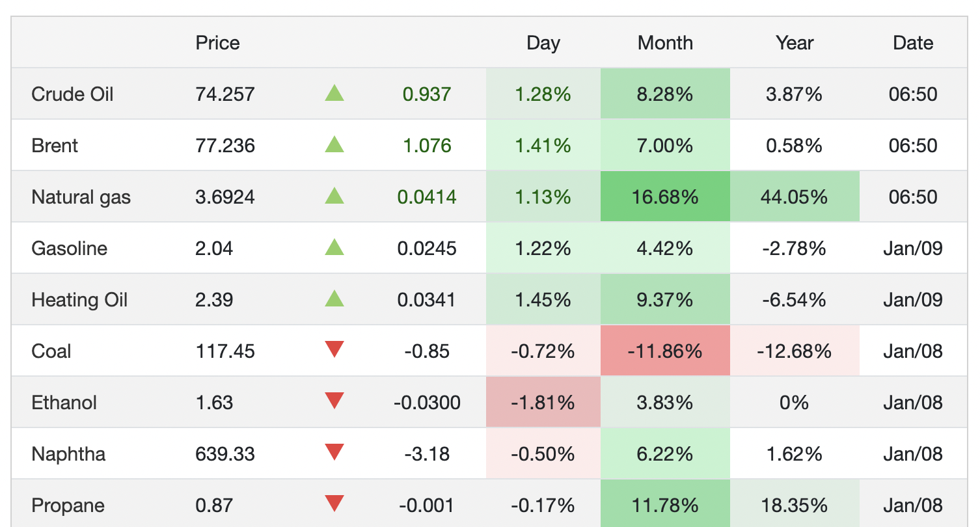
Task: Sort table by Month column header
Action: coord(665,43)
